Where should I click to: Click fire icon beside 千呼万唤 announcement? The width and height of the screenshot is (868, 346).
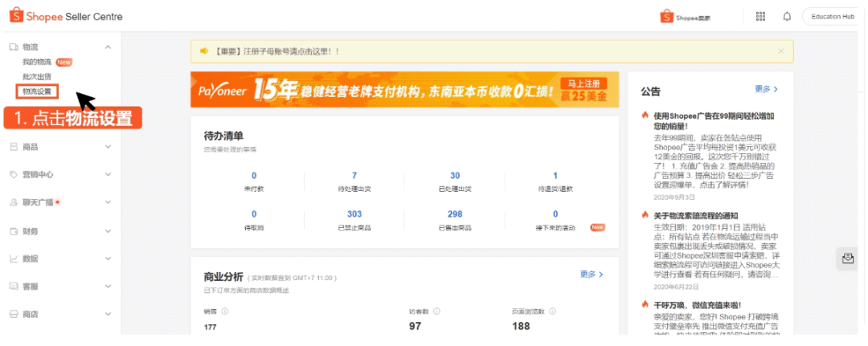click(645, 304)
